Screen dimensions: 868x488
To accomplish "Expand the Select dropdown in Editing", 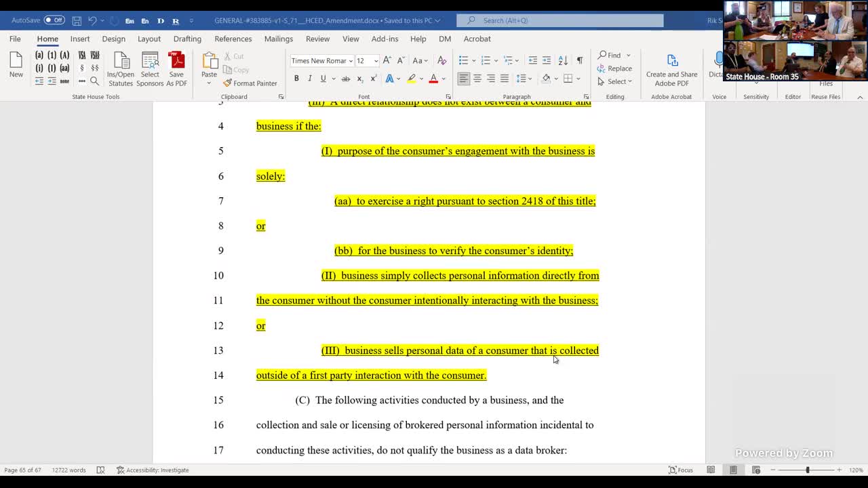I will pos(615,82).
